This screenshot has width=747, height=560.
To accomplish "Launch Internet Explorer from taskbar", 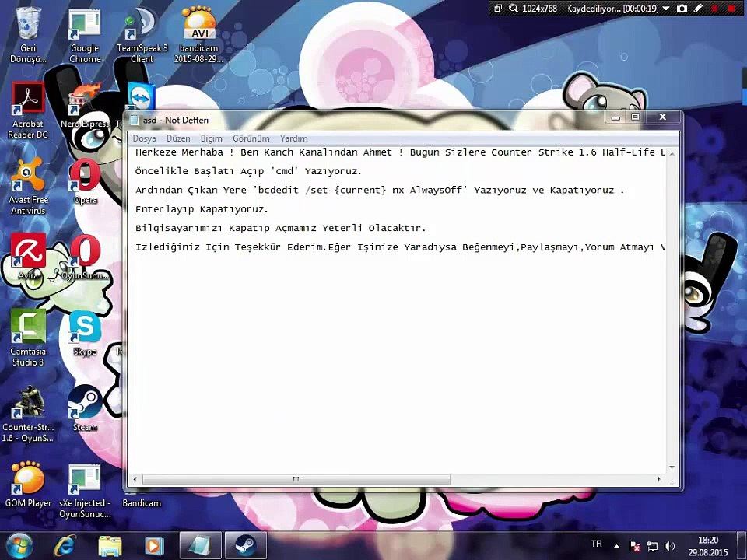I will pyautogui.click(x=65, y=546).
